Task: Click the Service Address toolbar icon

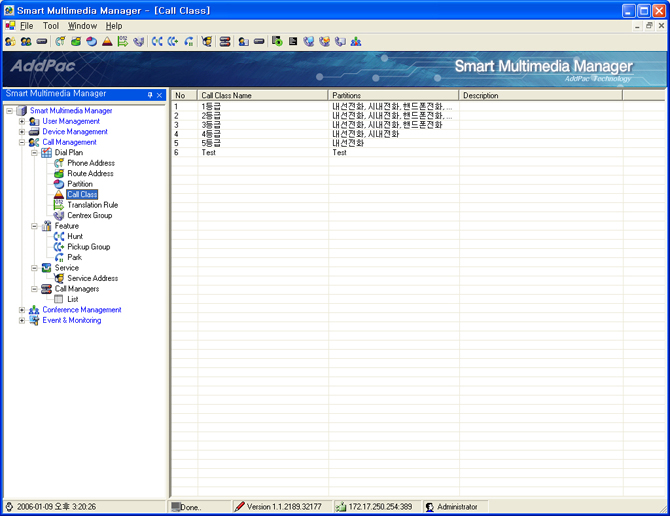Action: click(x=207, y=41)
